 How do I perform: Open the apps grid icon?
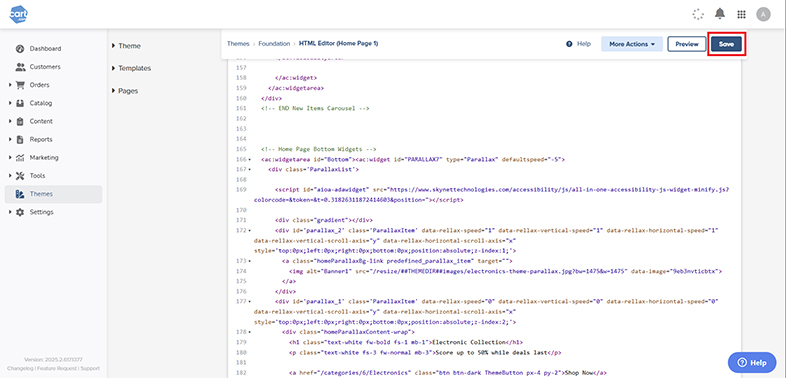point(741,15)
